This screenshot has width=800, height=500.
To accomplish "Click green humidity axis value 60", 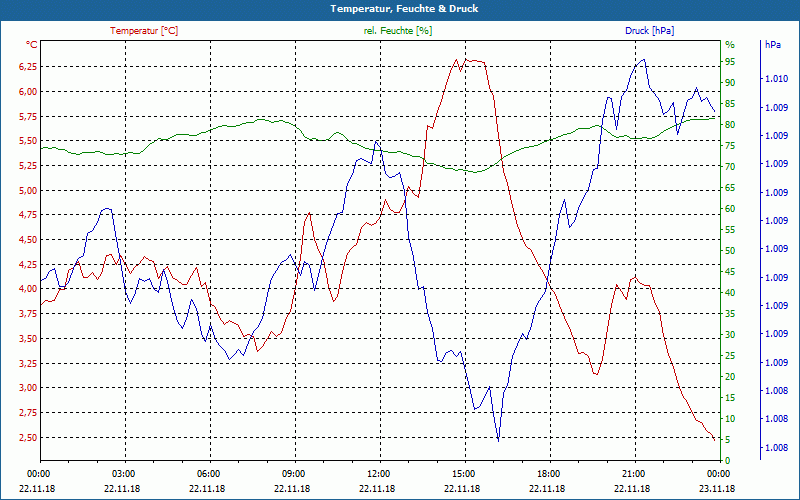I will point(730,209).
